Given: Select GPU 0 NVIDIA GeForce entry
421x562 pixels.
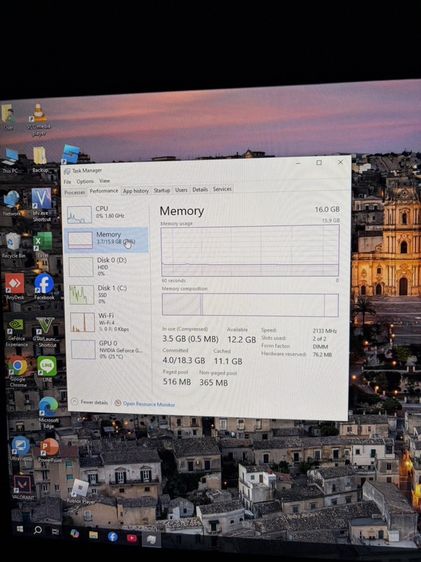Looking at the screenshot, I should 109,349.
